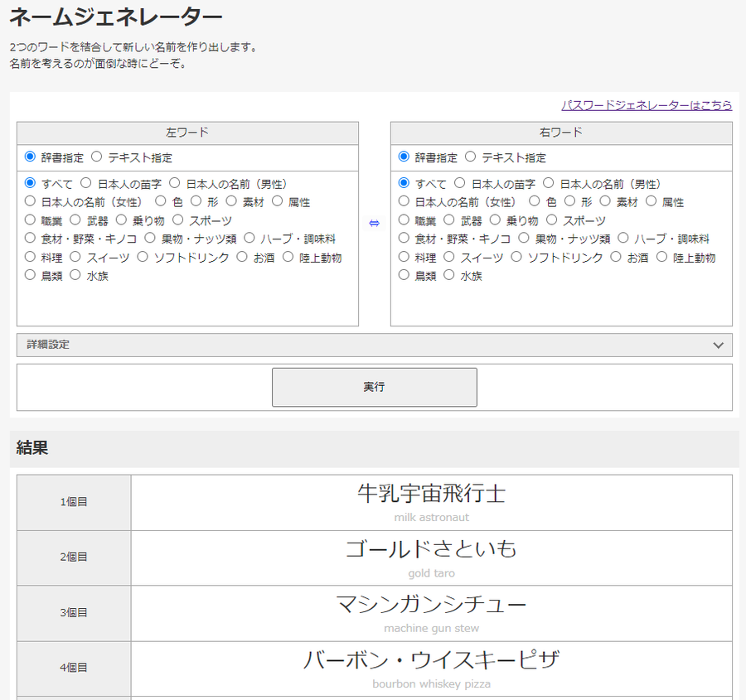Click the 実行 button
Viewport: 746px width, 700px height.
(375, 387)
